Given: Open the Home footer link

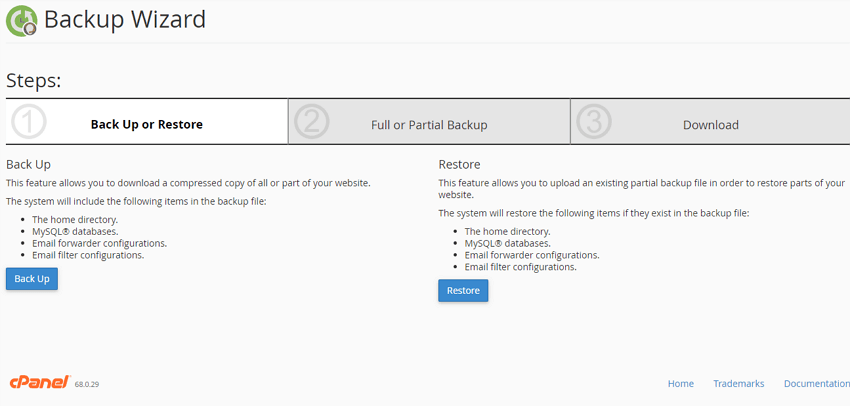Looking at the screenshot, I should click(681, 384).
